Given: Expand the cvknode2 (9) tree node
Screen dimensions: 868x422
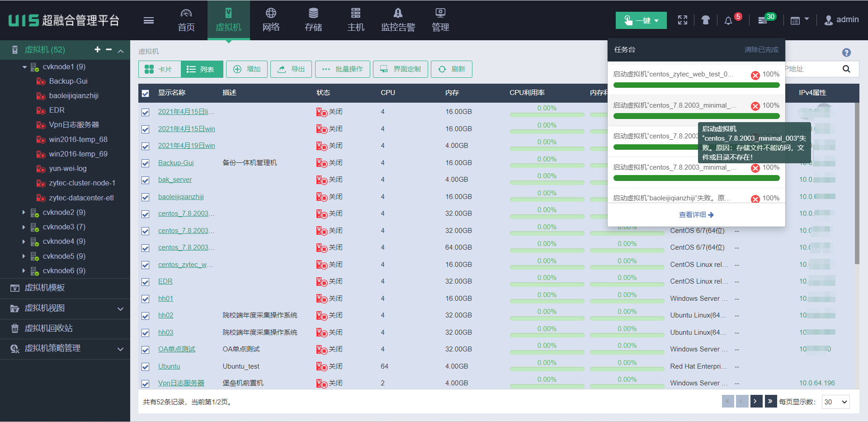Looking at the screenshot, I should pyautogui.click(x=24, y=213).
